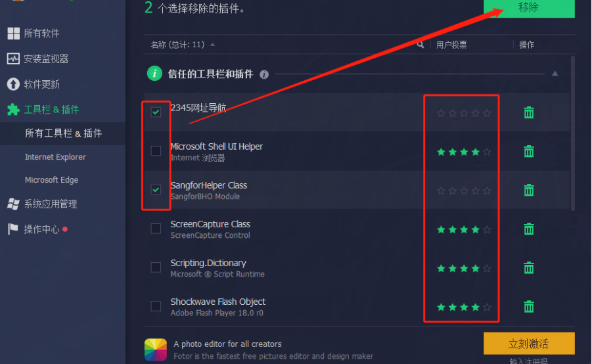The height and width of the screenshot is (364, 592).
Task: Collapse the 信任的工具栏和插件 section arrow
Action: [x=555, y=74]
